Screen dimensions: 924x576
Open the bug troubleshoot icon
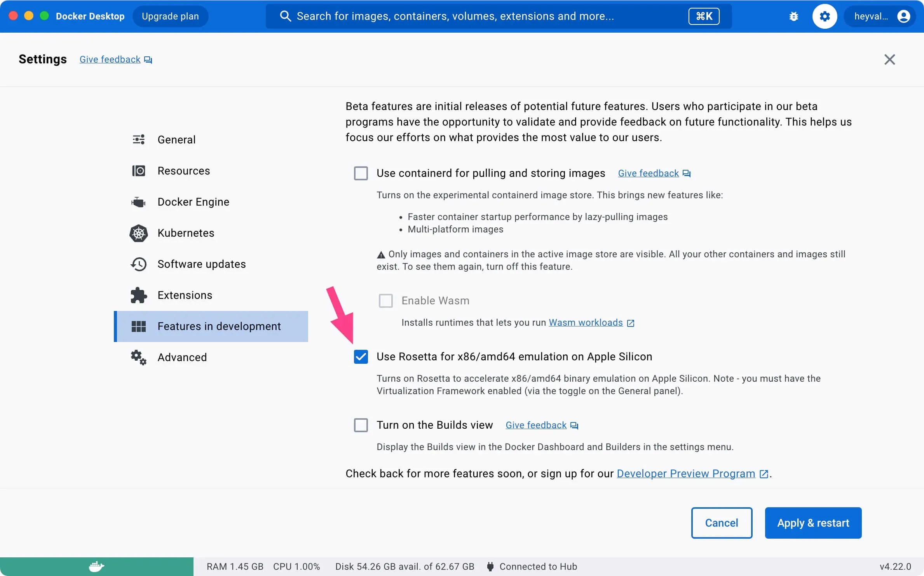pyautogui.click(x=794, y=16)
